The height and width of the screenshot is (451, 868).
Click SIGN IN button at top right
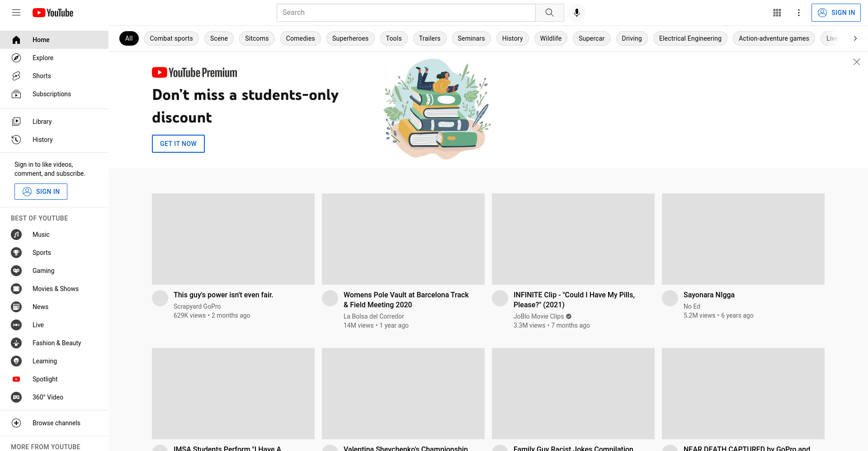(x=836, y=13)
